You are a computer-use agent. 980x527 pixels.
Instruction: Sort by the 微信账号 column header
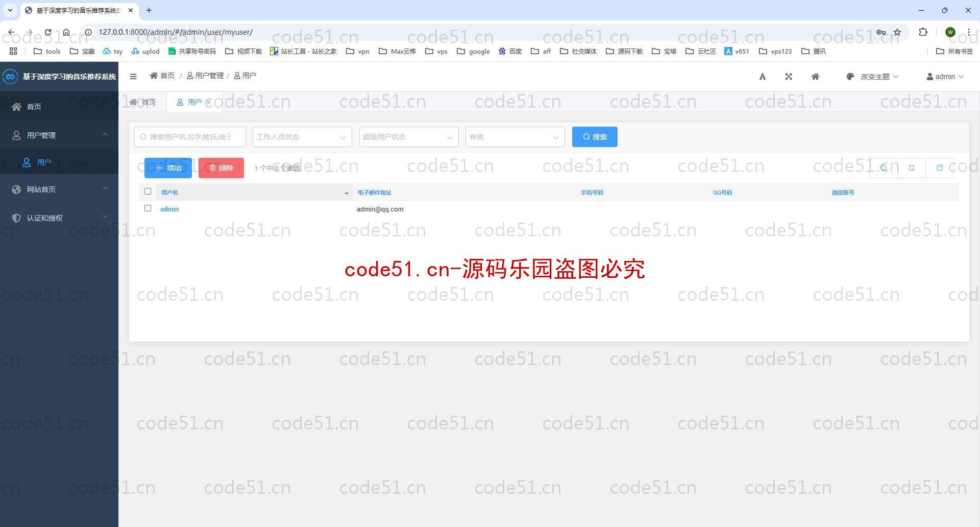click(843, 193)
